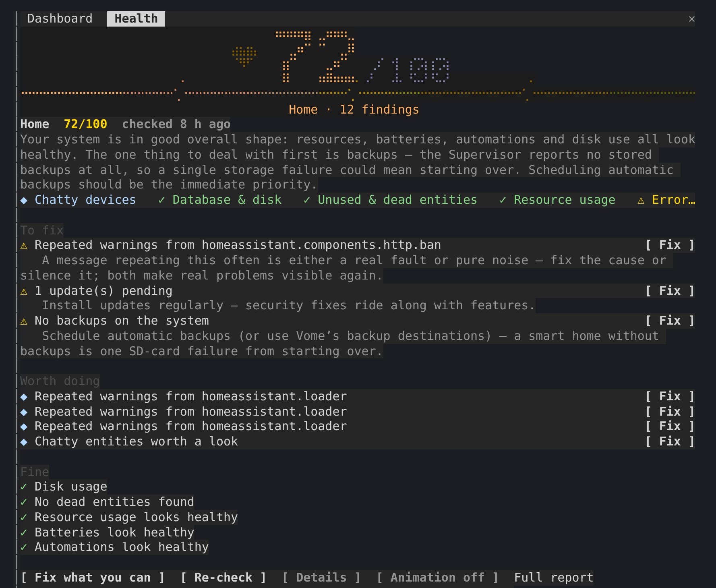Click Fix for No backups on the system
The width and height of the screenshot is (716, 588).
pos(670,321)
